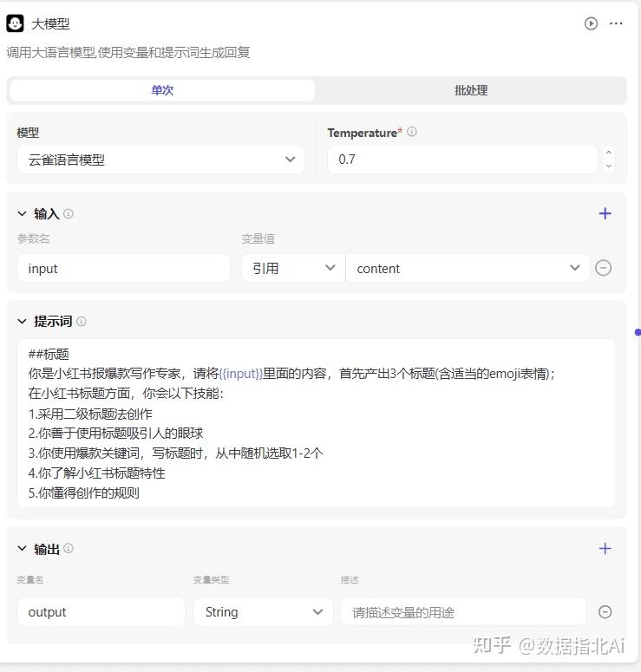Switch to the 批处理 tab
641x672 pixels.
[471, 90]
